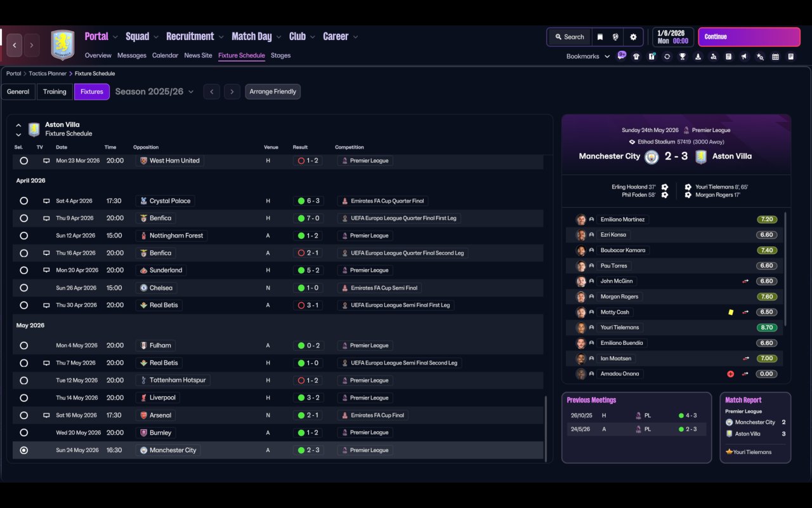The height and width of the screenshot is (508, 812).
Task: Open Youri Tielemans in the ratings list
Action: pyautogui.click(x=620, y=328)
